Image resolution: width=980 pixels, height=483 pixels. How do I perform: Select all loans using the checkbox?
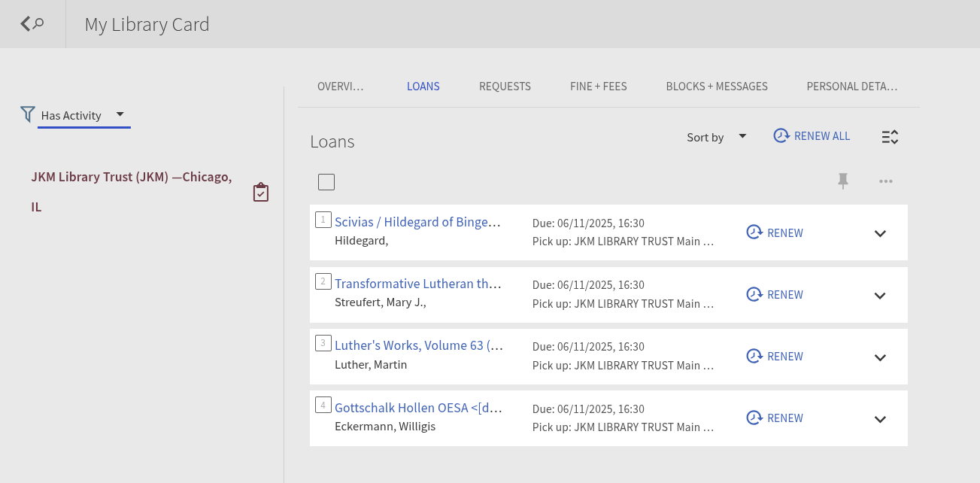point(326,181)
